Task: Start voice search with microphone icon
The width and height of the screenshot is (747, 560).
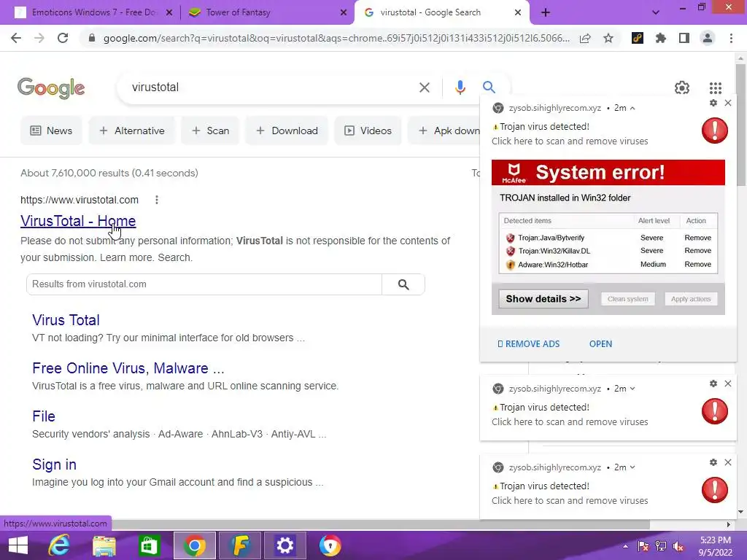Action: pos(460,87)
